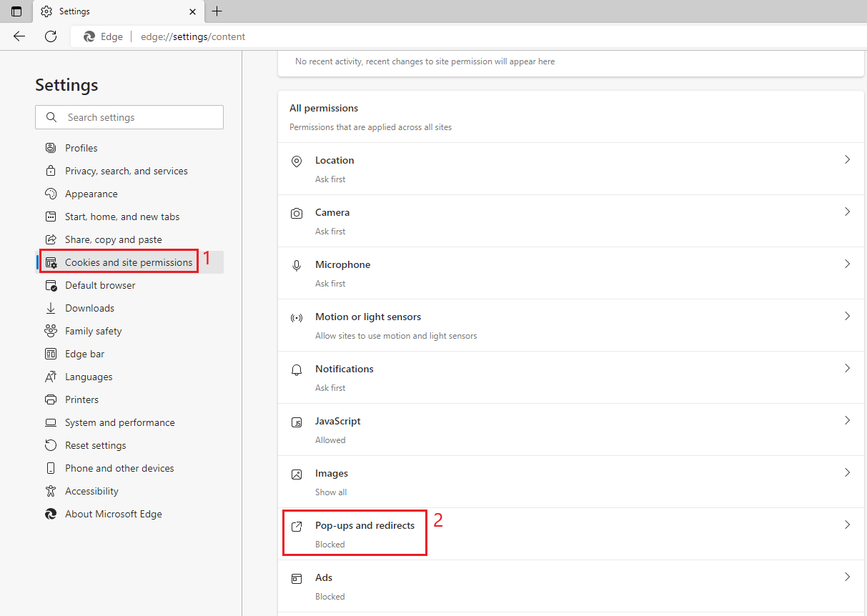Screen dimensions: 867x616
Task: Click the Camera permission icon
Action: pyautogui.click(x=297, y=214)
